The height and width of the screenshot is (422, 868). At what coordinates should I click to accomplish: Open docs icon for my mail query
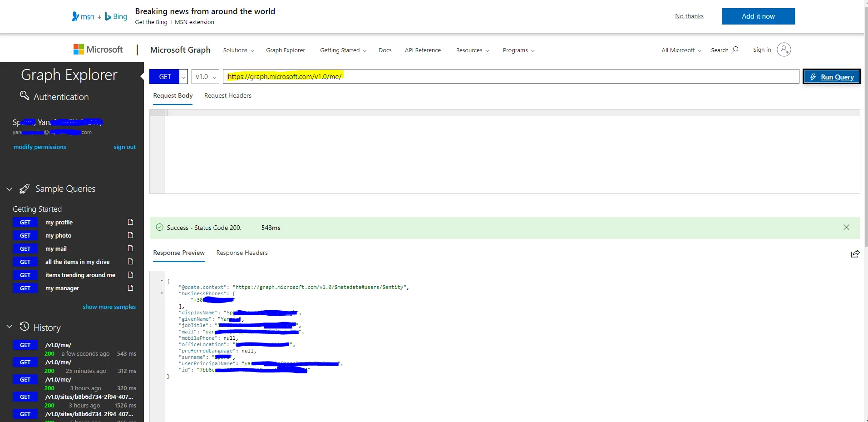(x=131, y=248)
